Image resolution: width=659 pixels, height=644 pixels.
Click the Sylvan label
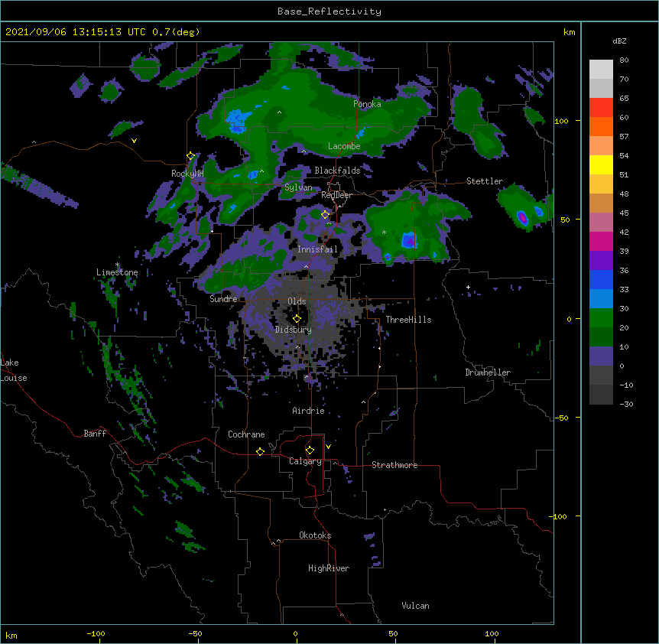[x=298, y=187]
